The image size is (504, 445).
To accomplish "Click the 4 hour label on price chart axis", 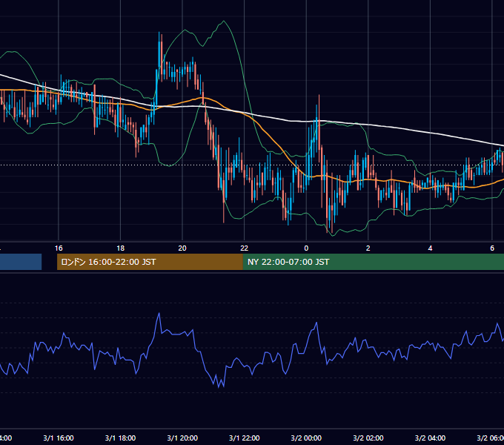I will pos(430,248).
